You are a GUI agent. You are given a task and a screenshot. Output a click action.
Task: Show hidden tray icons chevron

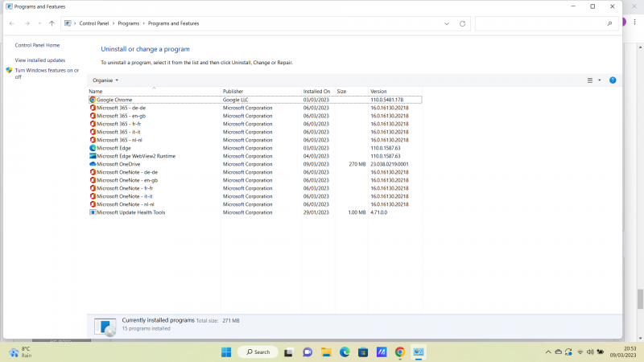point(548,352)
